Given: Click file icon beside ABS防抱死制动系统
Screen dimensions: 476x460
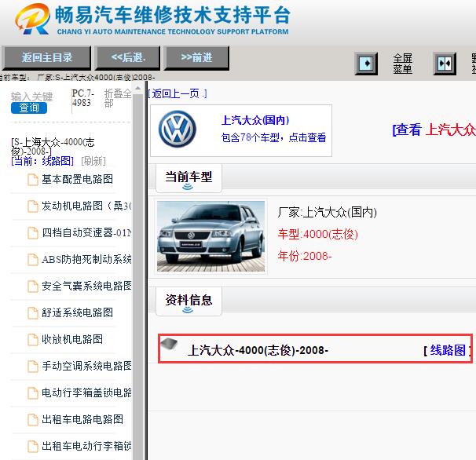Looking at the screenshot, I should click(x=33, y=260).
